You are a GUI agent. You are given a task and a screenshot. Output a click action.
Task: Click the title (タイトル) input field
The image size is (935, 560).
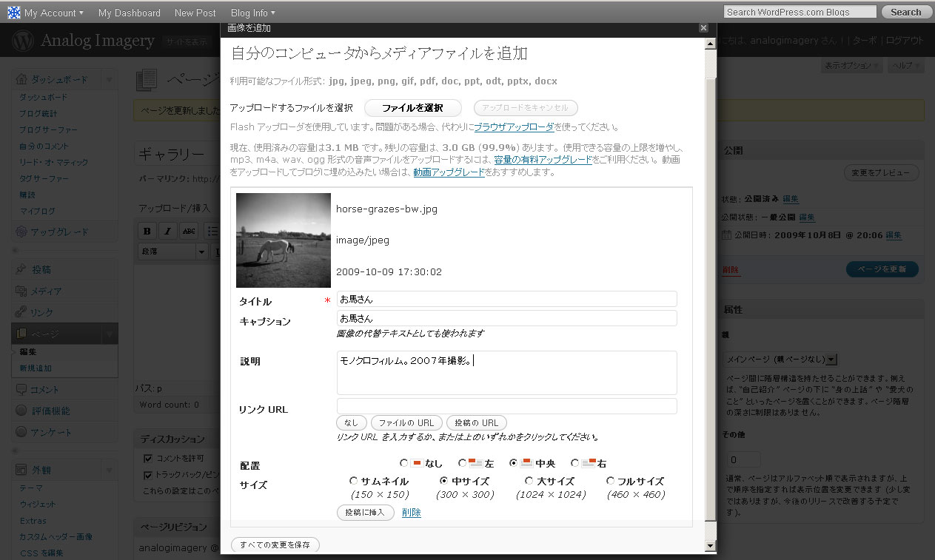pyautogui.click(x=506, y=299)
